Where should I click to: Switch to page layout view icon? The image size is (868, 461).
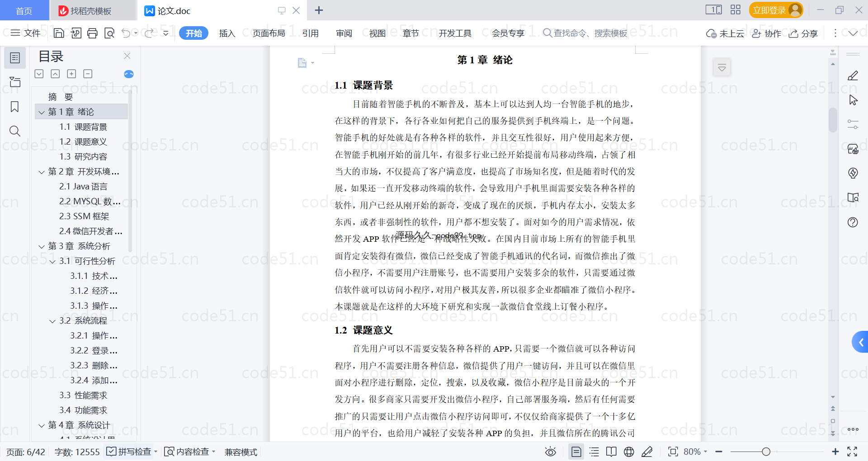pyautogui.click(x=576, y=452)
